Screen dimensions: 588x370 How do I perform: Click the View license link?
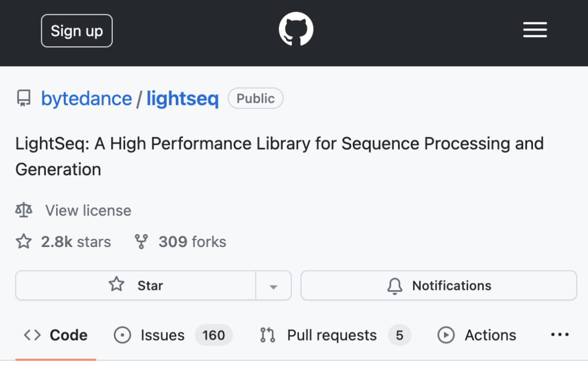coord(88,210)
